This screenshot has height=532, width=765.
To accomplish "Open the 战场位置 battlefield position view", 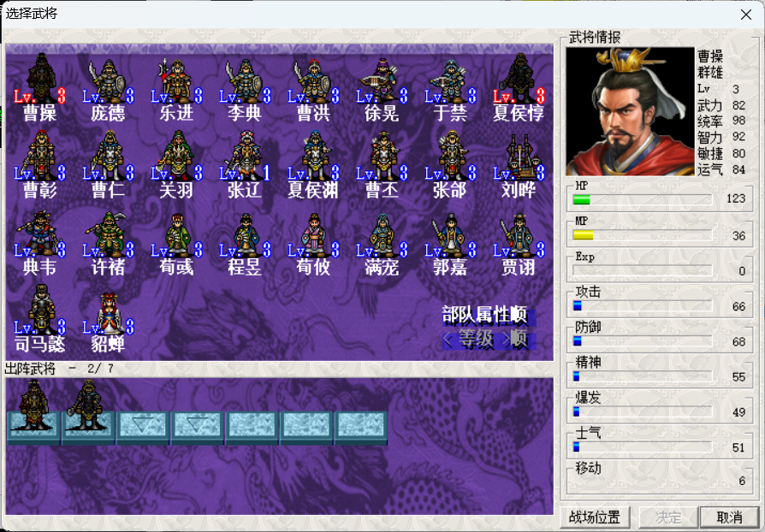I will 595,517.
